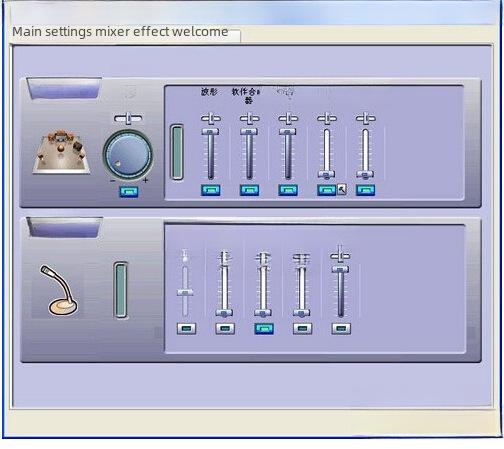504x449 pixels.
Task: Click the balance control above the volume knob
Action: [x=128, y=118]
